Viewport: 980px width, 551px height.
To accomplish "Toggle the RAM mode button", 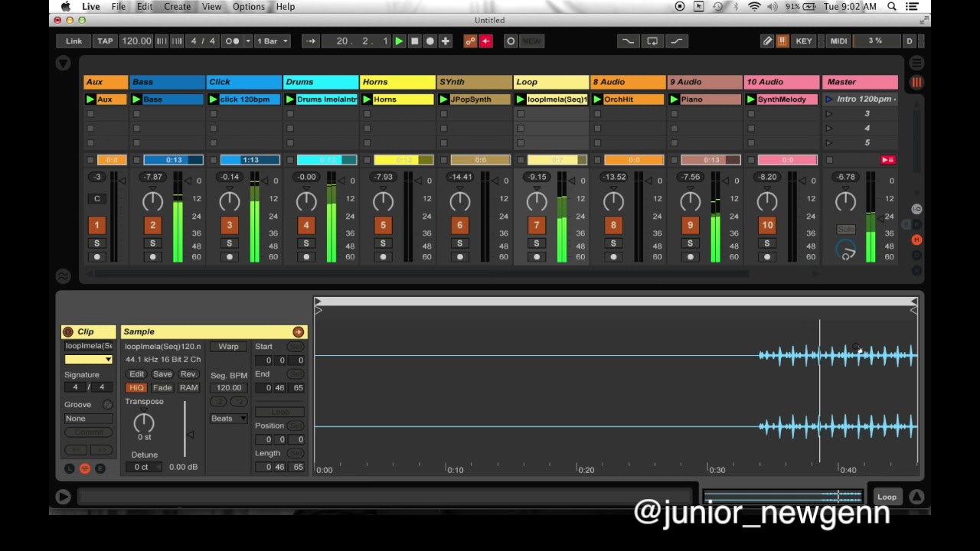I will (188, 388).
